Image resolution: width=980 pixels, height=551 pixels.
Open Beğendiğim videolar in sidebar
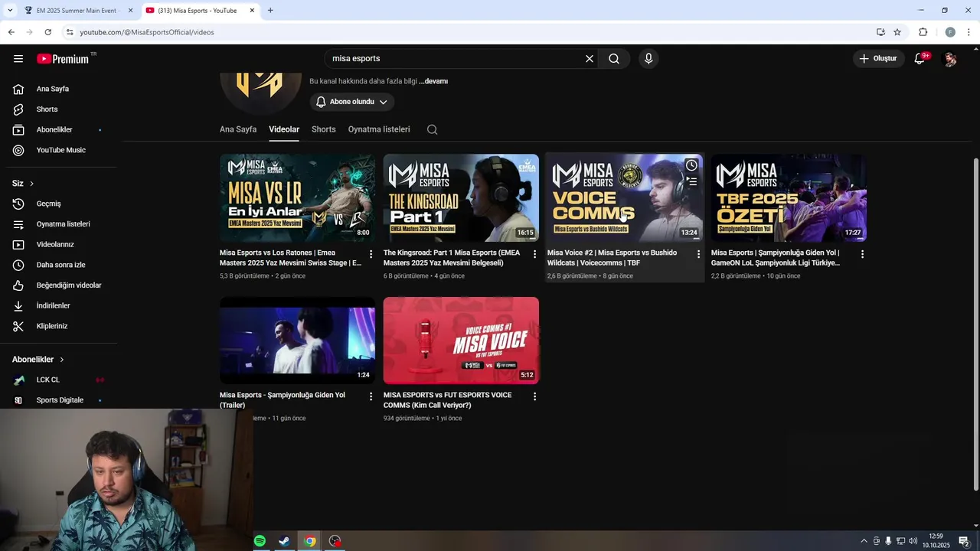pyautogui.click(x=59, y=285)
